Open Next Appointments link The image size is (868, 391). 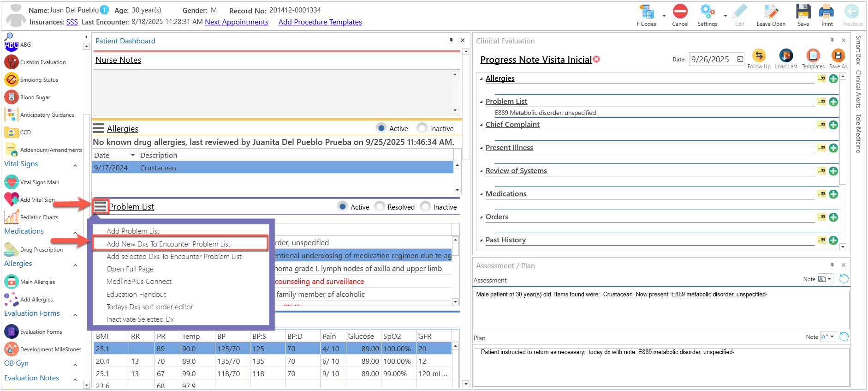(237, 22)
